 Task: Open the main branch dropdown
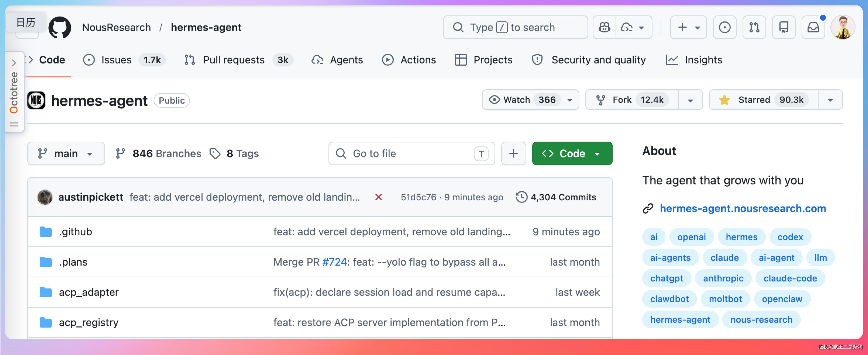coord(66,153)
